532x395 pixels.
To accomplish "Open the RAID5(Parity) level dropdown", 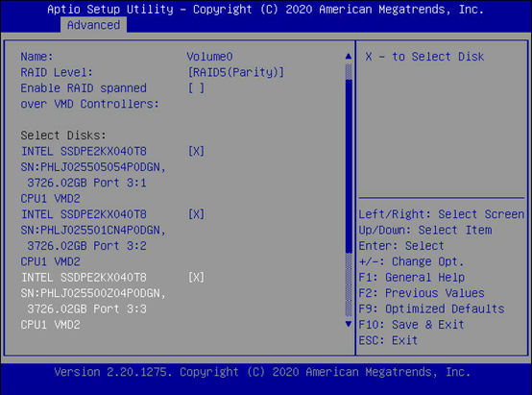I will [x=236, y=72].
